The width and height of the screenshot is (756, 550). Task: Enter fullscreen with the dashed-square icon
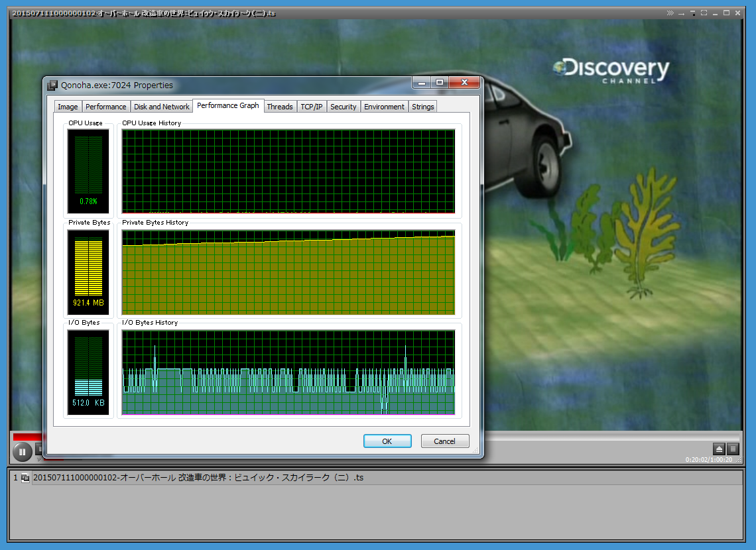coord(704,13)
